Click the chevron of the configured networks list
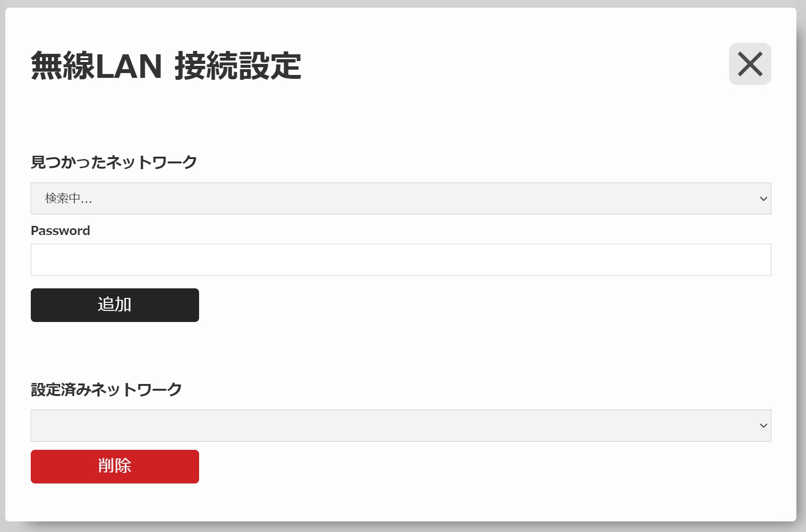Screen dimensions: 806x532 coord(763,426)
